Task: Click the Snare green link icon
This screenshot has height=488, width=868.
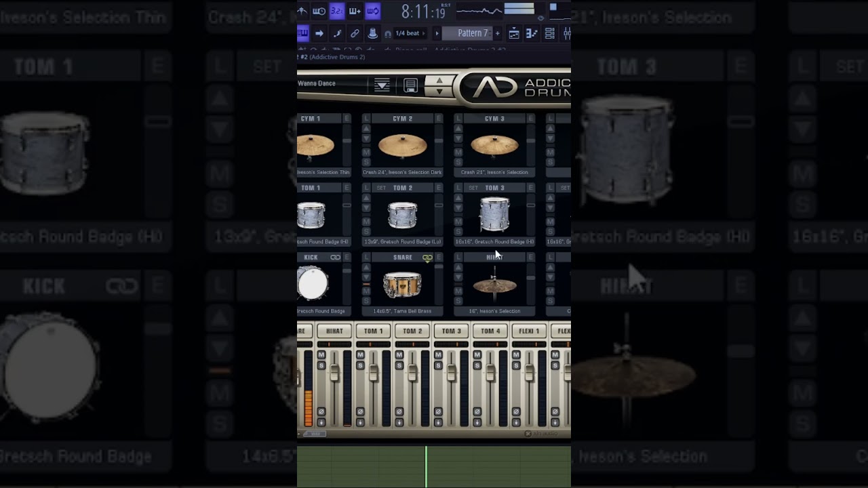Action: pyautogui.click(x=427, y=258)
